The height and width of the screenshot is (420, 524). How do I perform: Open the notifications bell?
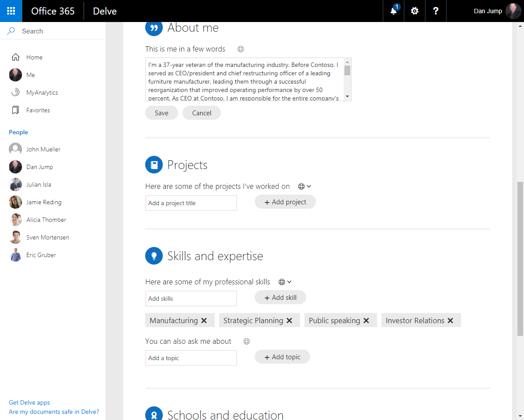pyautogui.click(x=393, y=11)
